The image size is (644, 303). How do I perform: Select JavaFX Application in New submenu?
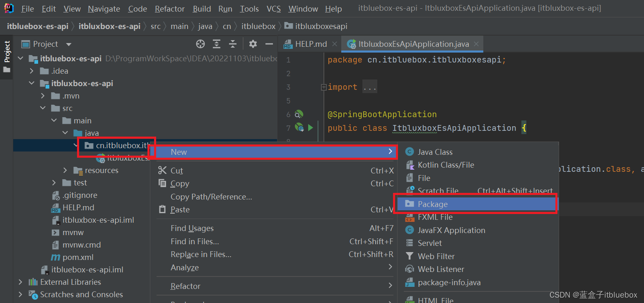tap(478, 230)
